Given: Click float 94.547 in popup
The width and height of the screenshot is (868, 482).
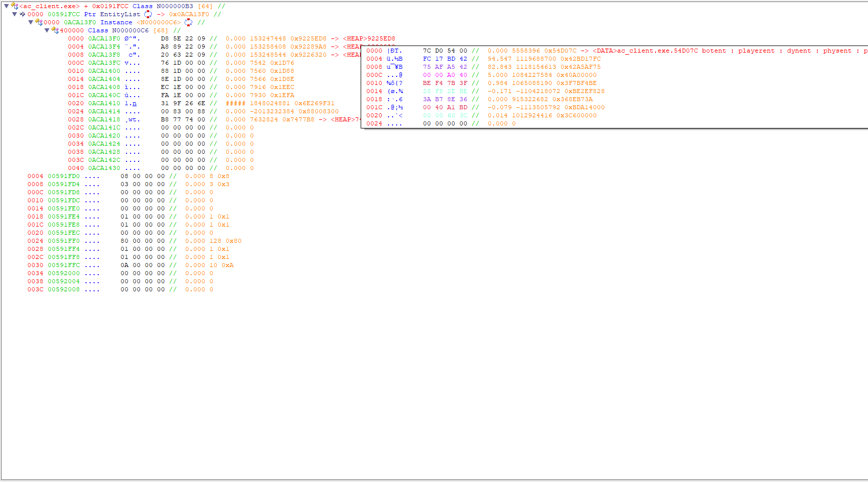Looking at the screenshot, I should click(x=498, y=59).
